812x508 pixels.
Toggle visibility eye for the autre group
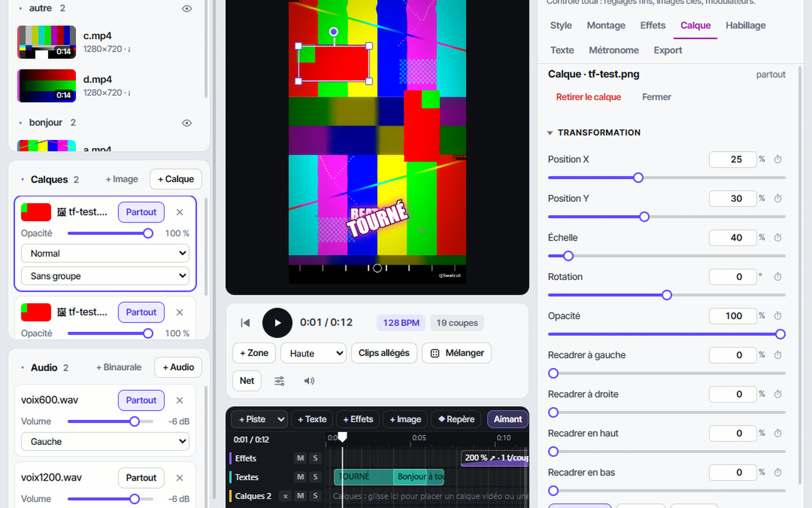tap(187, 9)
